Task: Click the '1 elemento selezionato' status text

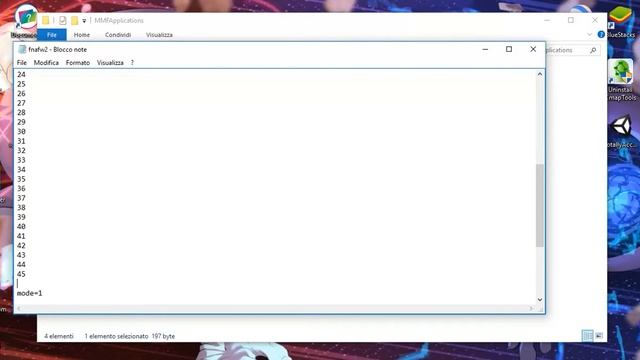Action: pos(116,336)
